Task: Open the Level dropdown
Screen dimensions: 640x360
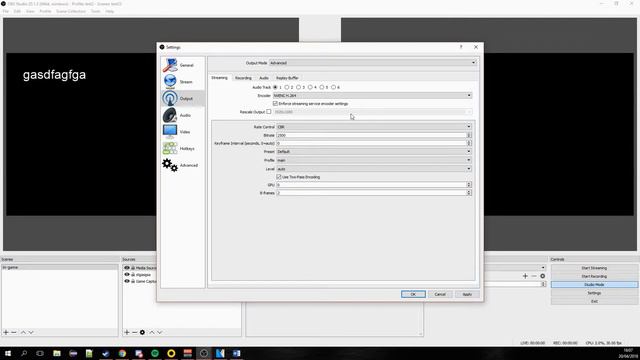Action: (374, 169)
